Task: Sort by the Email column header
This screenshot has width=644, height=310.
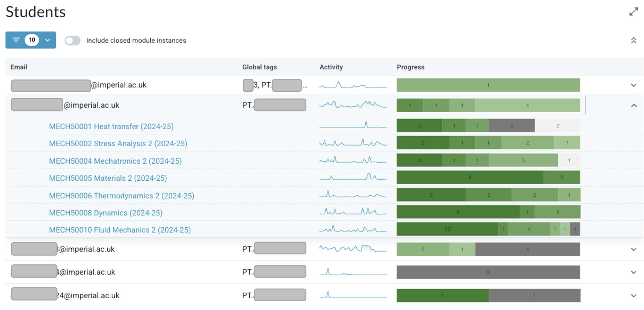Action: (x=19, y=67)
